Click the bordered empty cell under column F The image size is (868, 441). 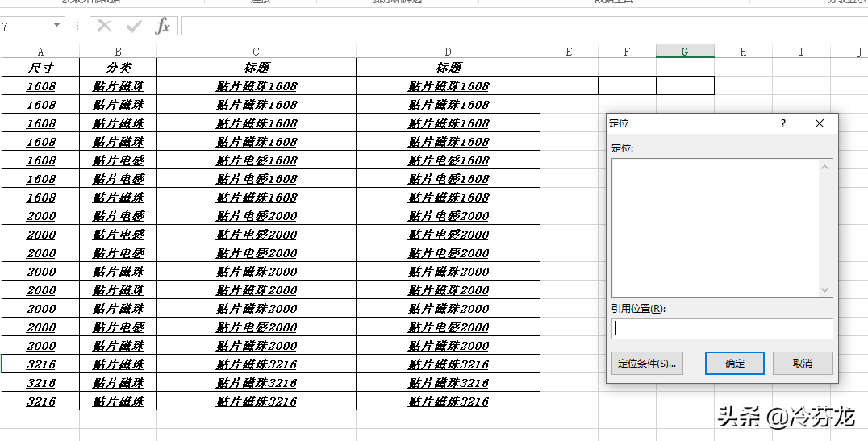click(627, 85)
